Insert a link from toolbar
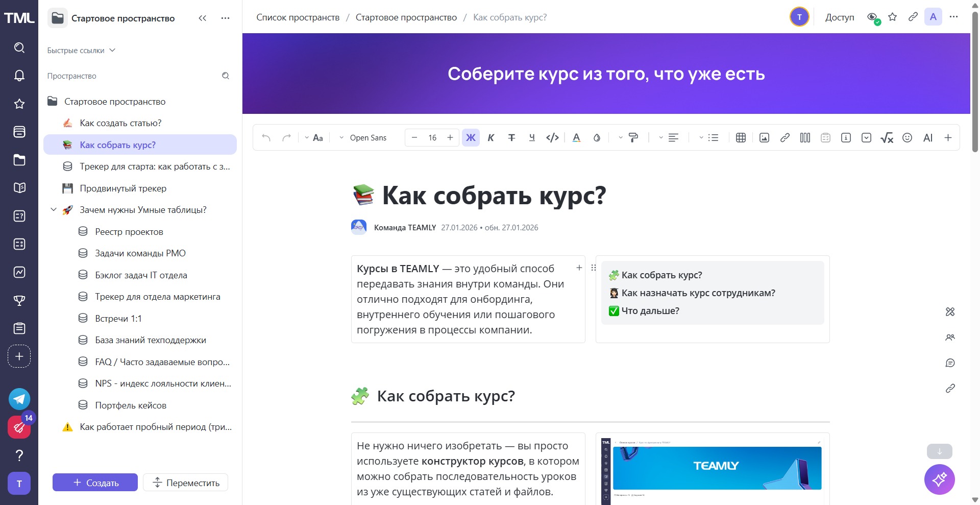This screenshot has height=505, width=980. [785, 137]
